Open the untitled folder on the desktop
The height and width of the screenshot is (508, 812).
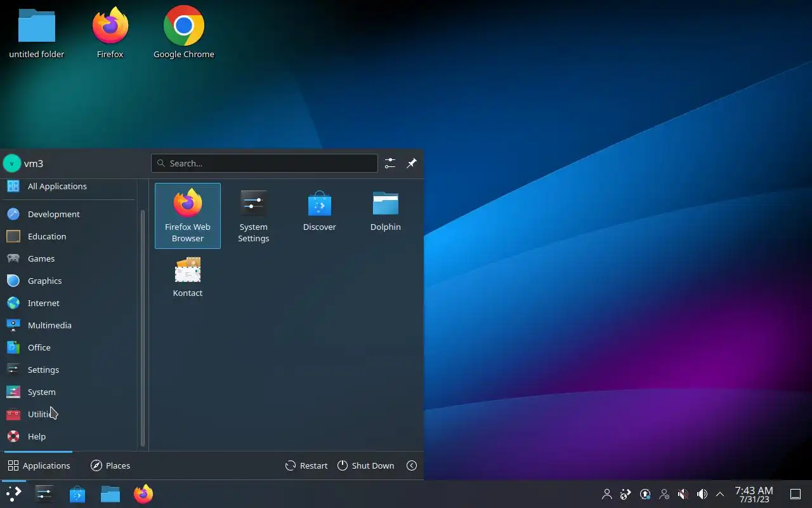click(37, 34)
